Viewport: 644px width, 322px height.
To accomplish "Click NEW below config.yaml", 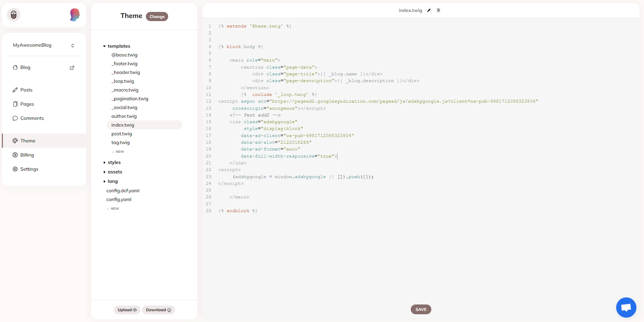I will pos(113,209).
